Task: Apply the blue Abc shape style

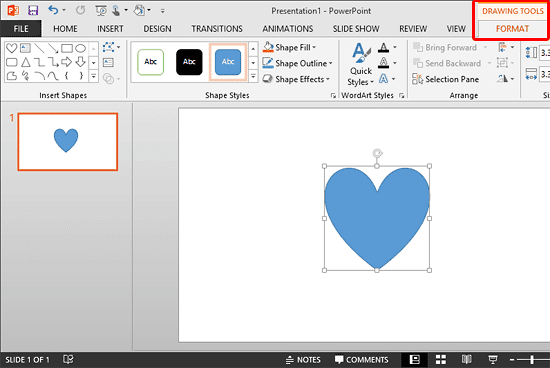Action: tap(228, 62)
